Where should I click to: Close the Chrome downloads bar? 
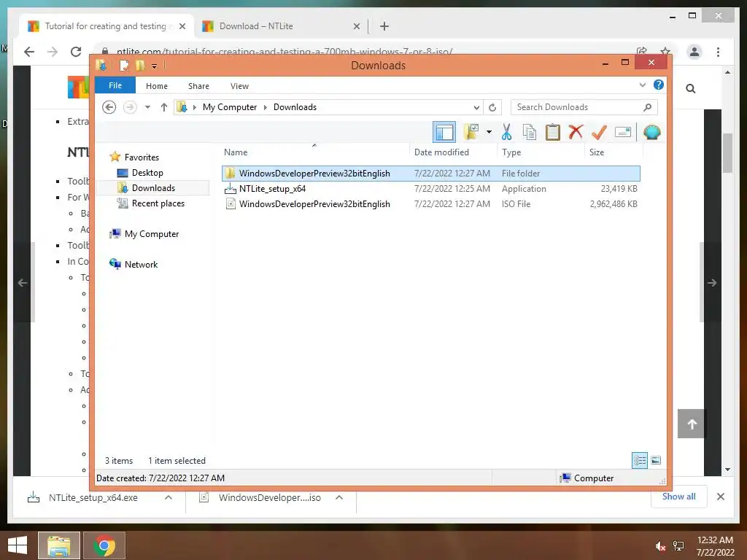(x=720, y=497)
